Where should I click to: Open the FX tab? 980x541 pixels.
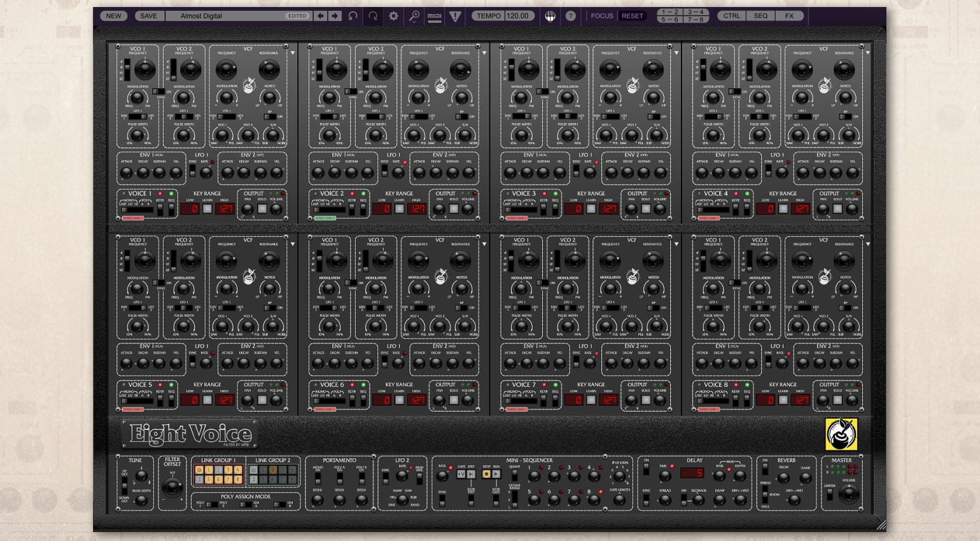tap(790, 15)
